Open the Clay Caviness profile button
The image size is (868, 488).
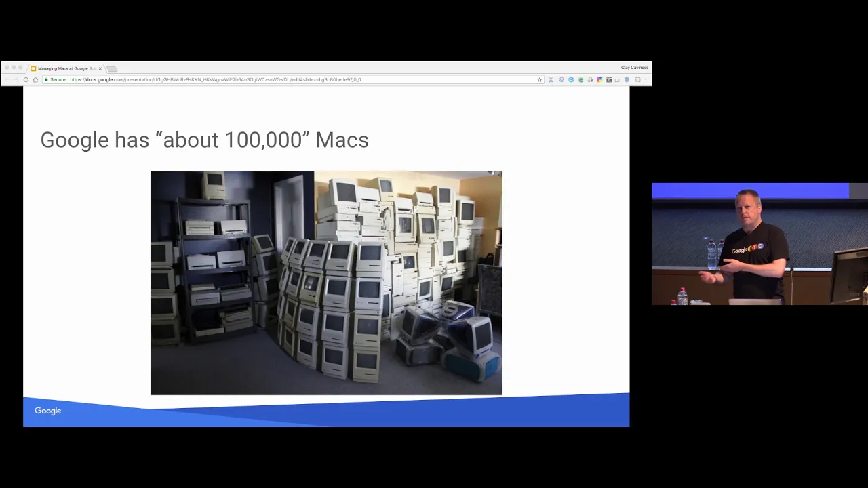pyautogui.click(x=635, y=68)
